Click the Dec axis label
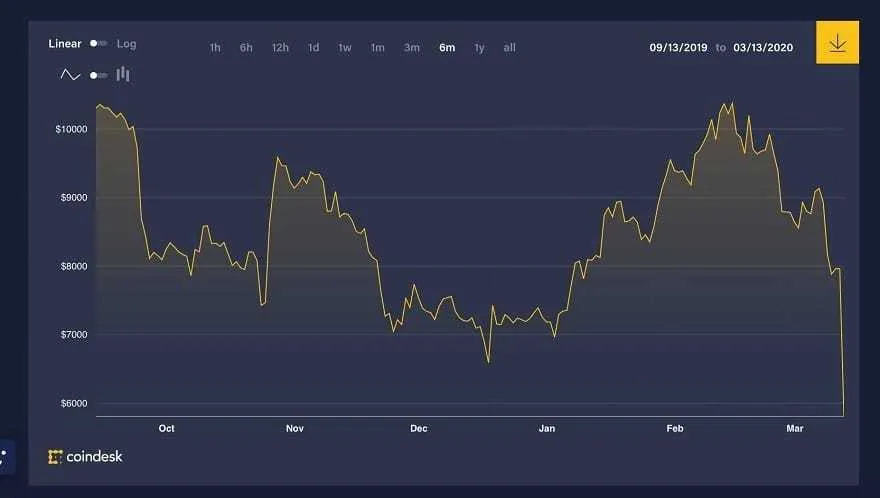 click(x=419, y=428)
